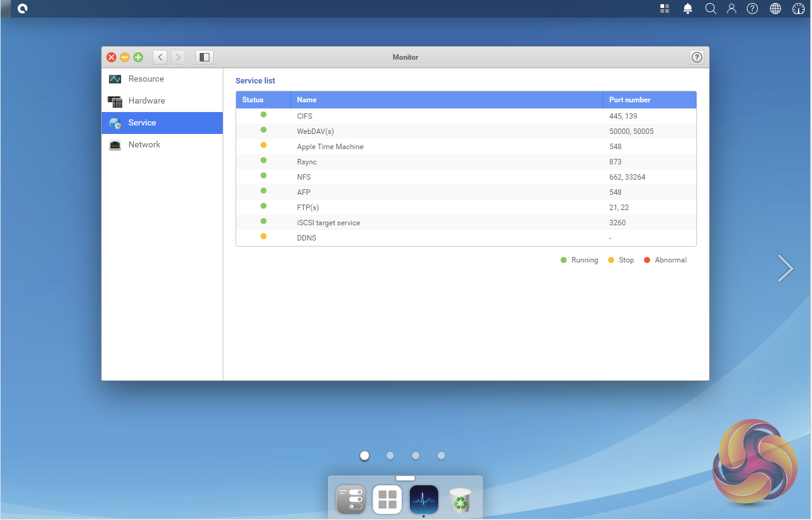Select the second desktop page dot
The image size is (812, 520).
(390, 455)
